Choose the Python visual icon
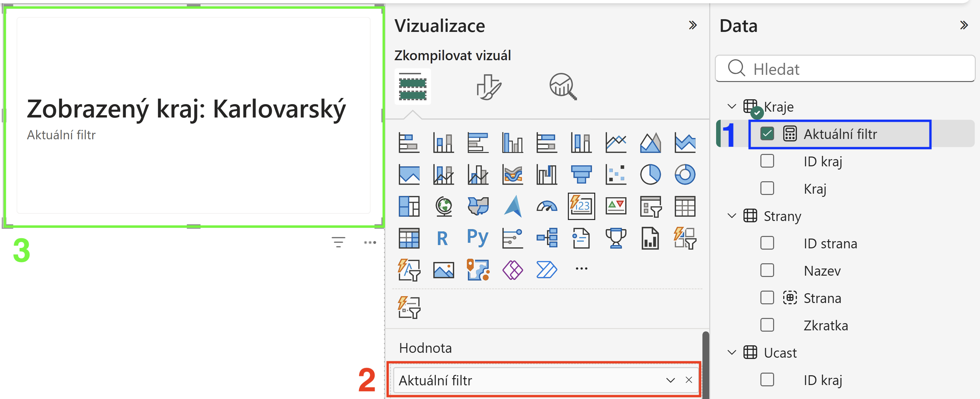 tap(478, 238)
